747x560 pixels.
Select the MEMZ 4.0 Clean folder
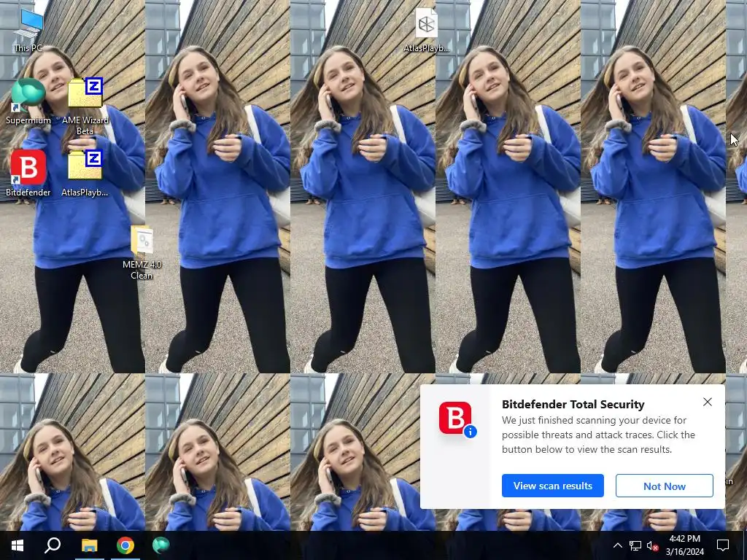(x=142, y=252)
